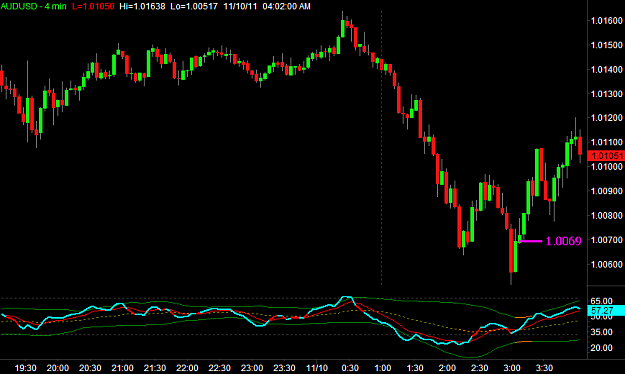This screenshot has height=374, width=625.
Task: Click the 1.01500 price axis label
Action: (x=606, y=45)
